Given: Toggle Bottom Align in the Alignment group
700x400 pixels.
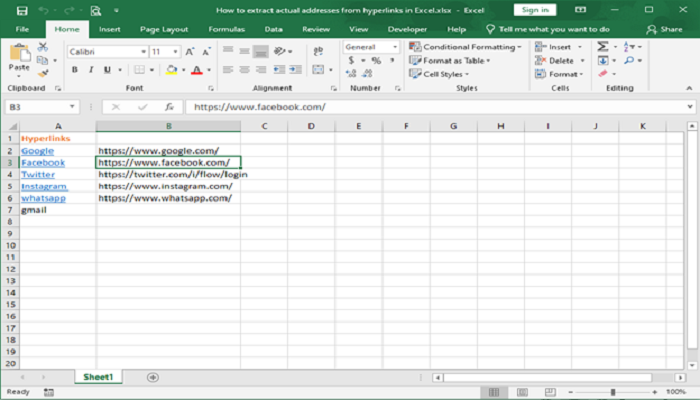Looking at the screenshot, I should coord(261,52).
